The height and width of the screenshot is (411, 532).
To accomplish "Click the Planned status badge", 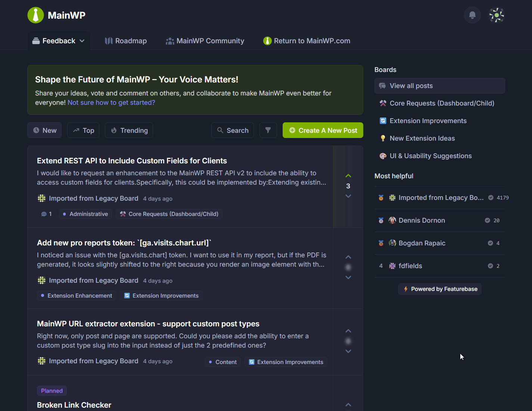I will (52, 391).
